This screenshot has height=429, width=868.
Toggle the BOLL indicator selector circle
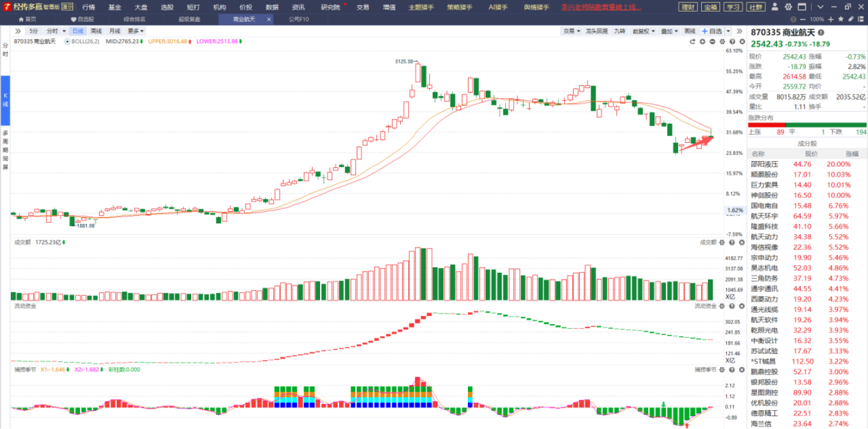click(x=67, y=41)
